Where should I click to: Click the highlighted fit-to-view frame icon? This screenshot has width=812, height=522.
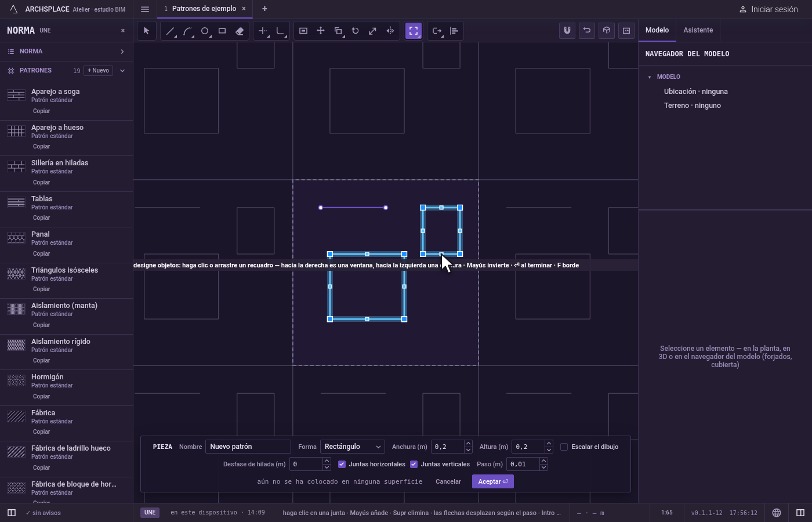point(414,31)
